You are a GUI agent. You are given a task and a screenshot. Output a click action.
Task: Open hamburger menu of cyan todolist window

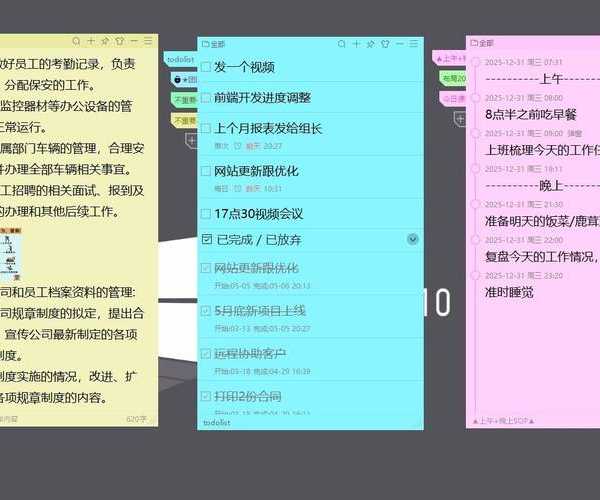tap(413, 44)
